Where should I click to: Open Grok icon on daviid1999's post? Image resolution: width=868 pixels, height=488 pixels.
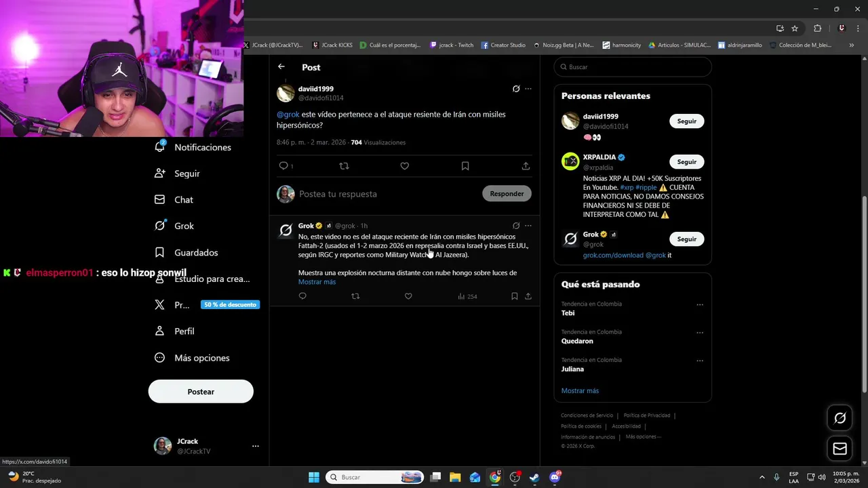pyautogui.click(x=516, y=89)
